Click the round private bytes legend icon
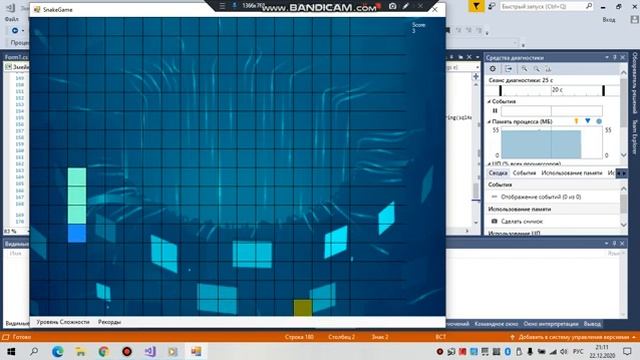 tap(599, 121)
